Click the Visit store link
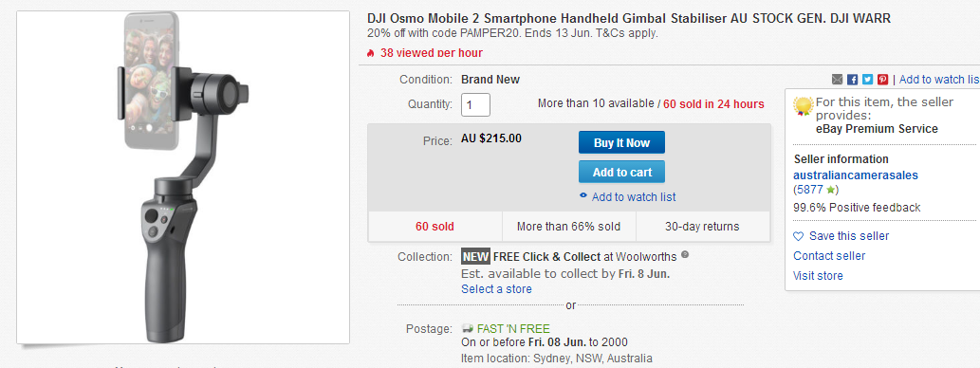Screen dimensions: 980x368 tap(818, 276)
